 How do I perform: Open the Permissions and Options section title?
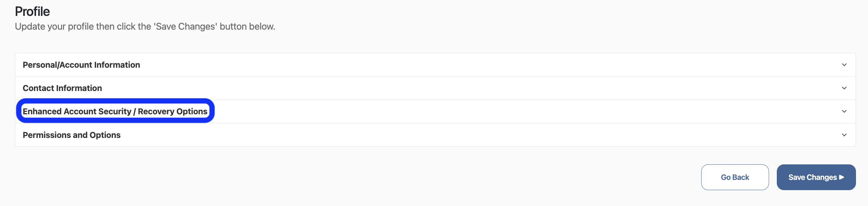coord(71,135)
